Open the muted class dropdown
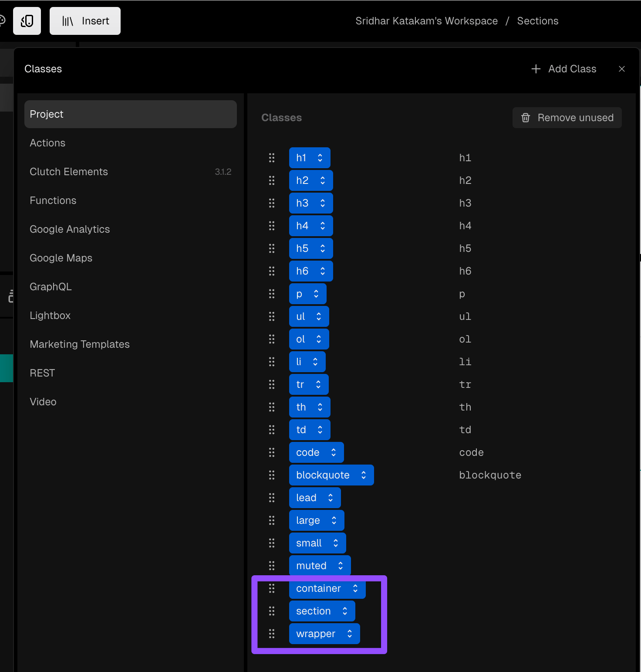This screenshot has width=641, height=672. pyautogui.click(x=320, y=566)
